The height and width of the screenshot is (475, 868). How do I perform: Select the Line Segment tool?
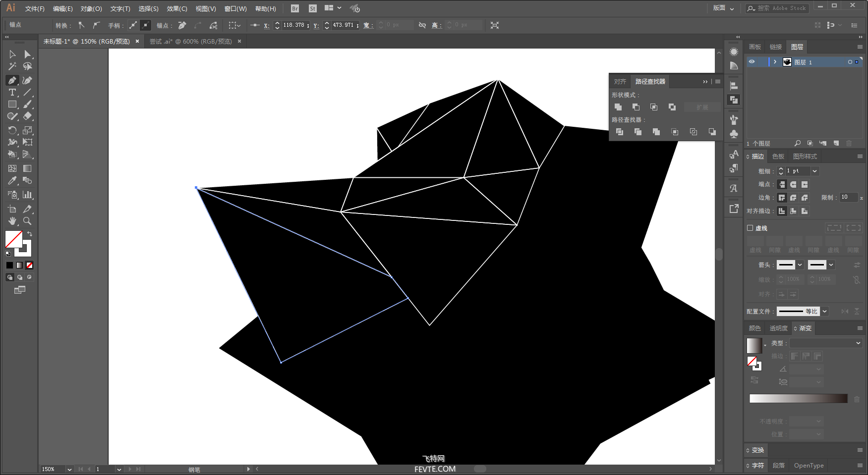pos(28,93)
